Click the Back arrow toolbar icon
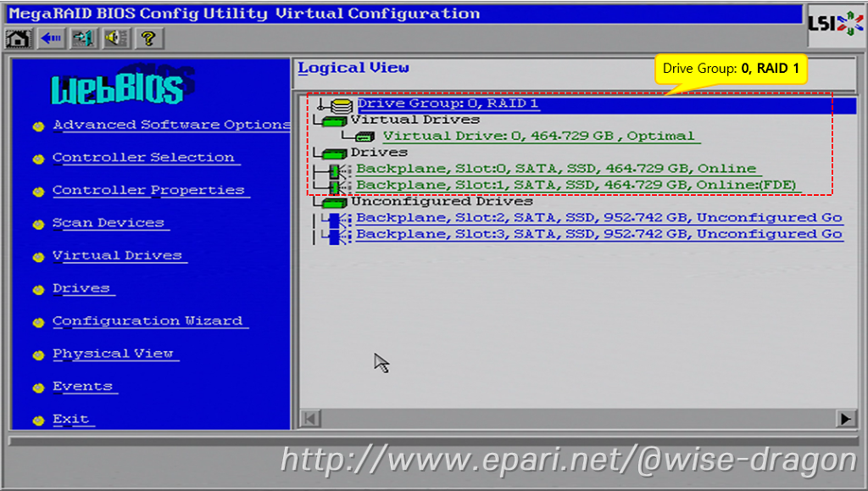 pos(51,38)
